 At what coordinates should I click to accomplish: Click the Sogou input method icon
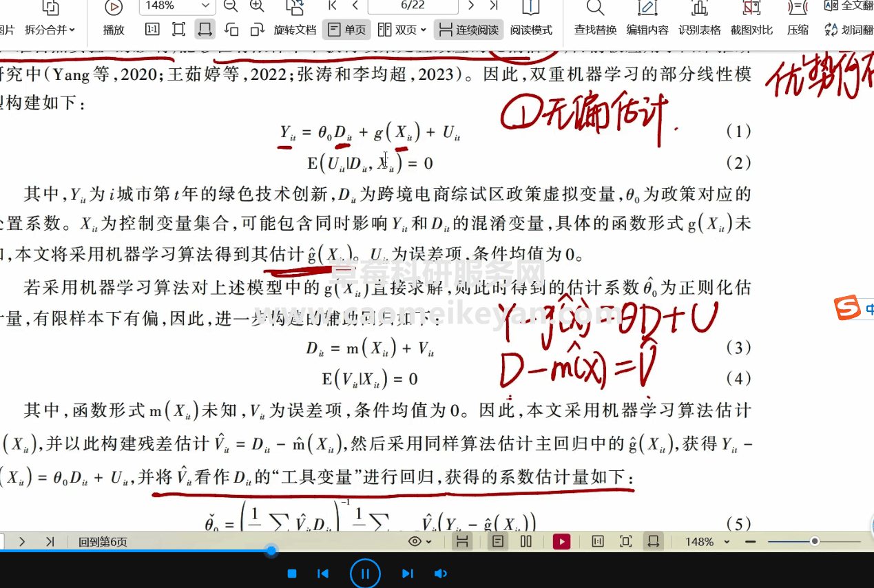847,308
